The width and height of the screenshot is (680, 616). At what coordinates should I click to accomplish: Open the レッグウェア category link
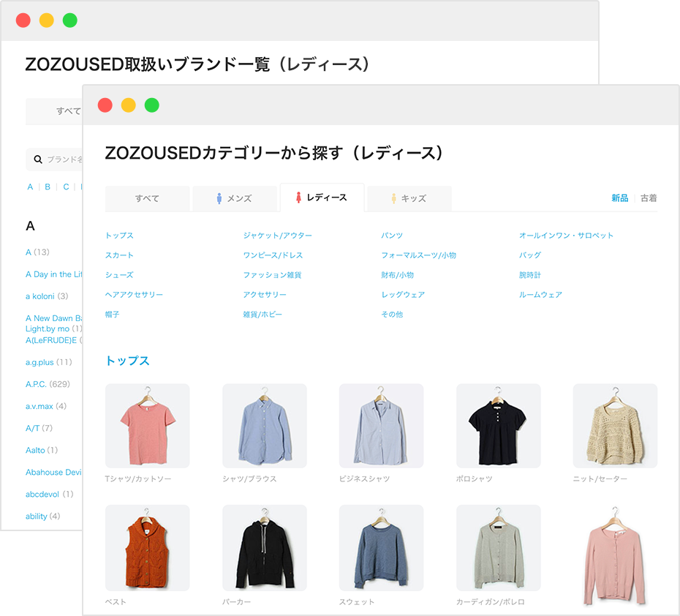click(x=403, y=295)
